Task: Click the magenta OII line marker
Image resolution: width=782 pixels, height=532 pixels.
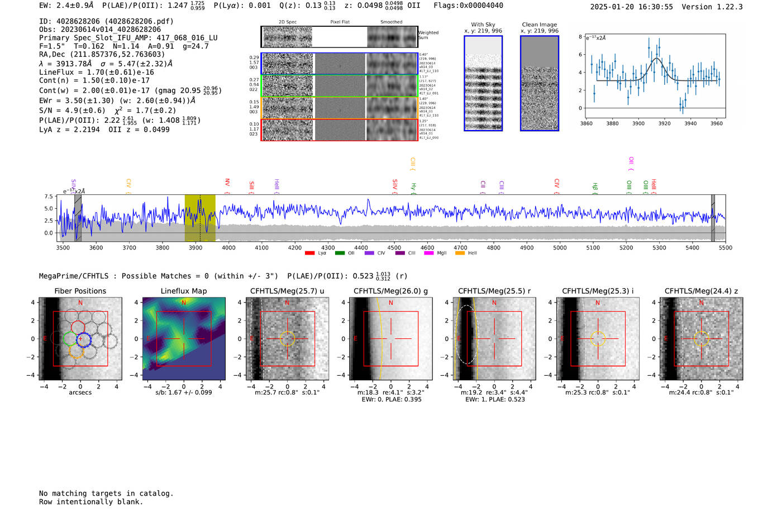Action: click(x=631, y=164)
